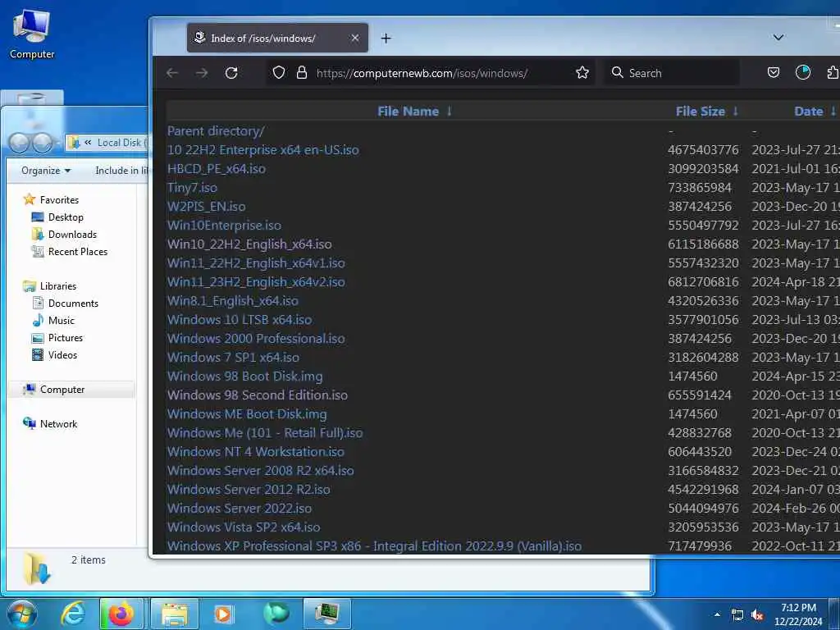The height and width of the screenshot is (630, 840).
Task: Click the Win10Enterprise.iso link
Action: tap(224, 225)
